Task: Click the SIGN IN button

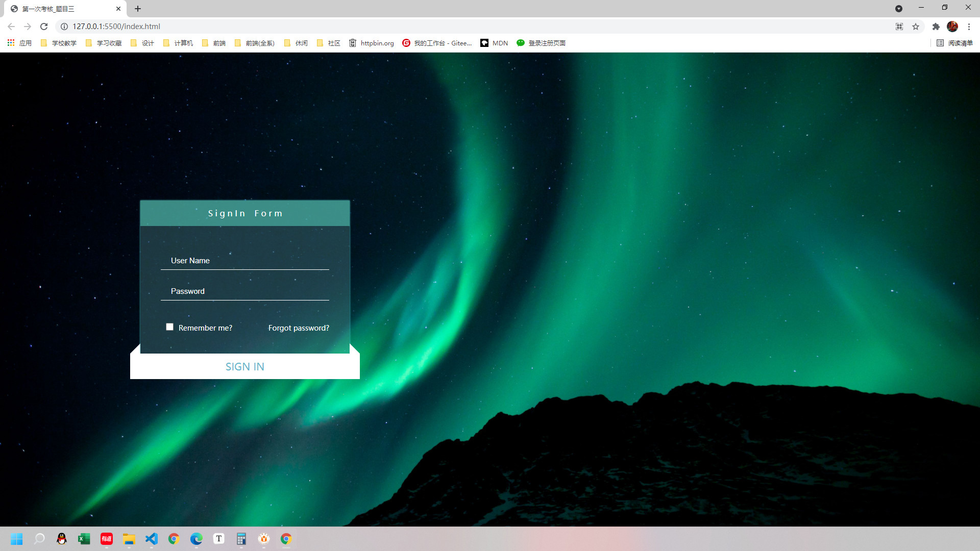Action: coord(245,366)
